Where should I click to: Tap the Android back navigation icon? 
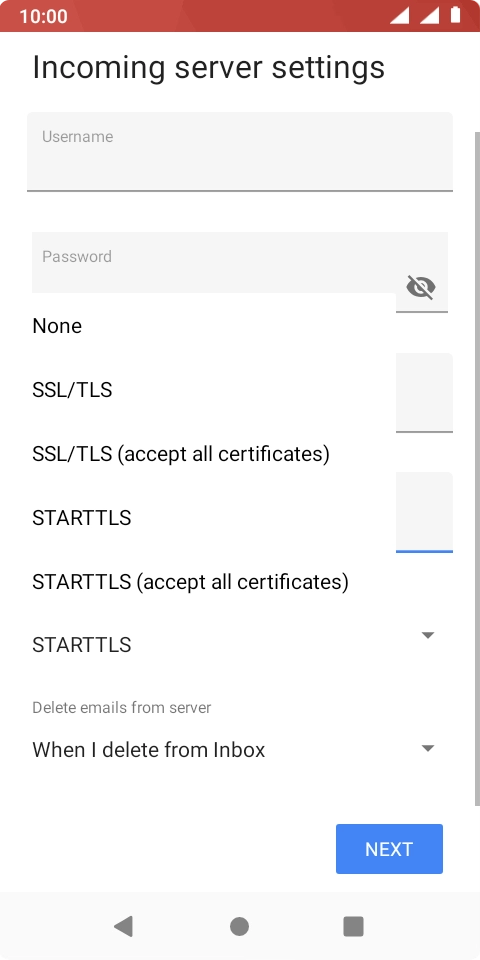(123, 926)
